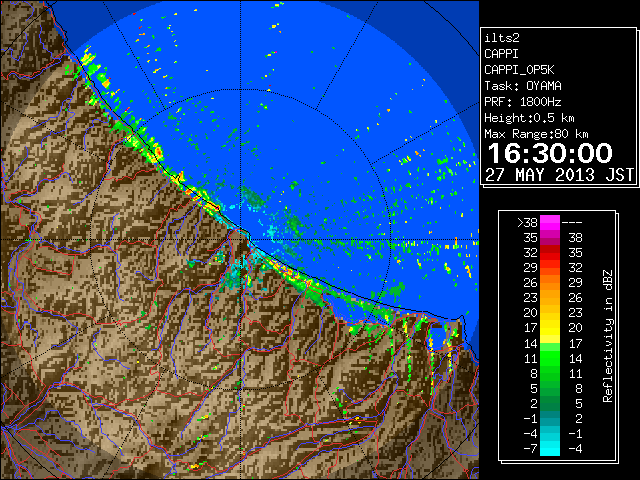Click the --- entry in the legend
Viewport: 640px width, 480px height.
click(x=572, y=223)
